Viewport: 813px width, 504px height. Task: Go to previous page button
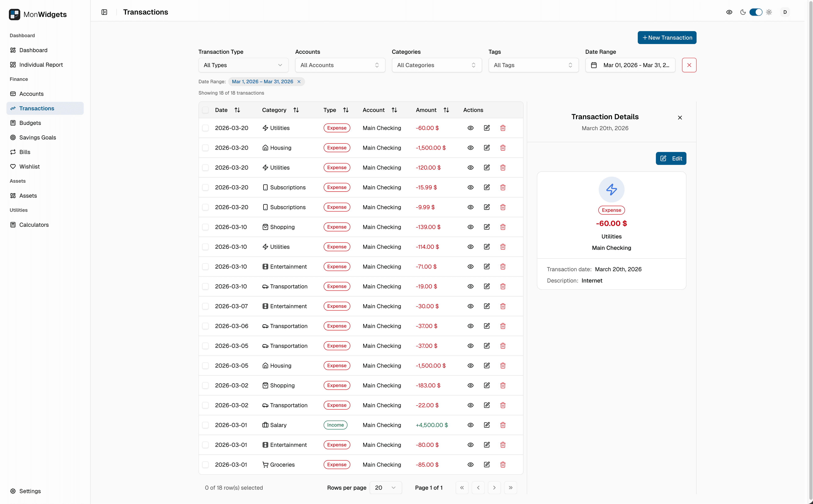point(478,488)
